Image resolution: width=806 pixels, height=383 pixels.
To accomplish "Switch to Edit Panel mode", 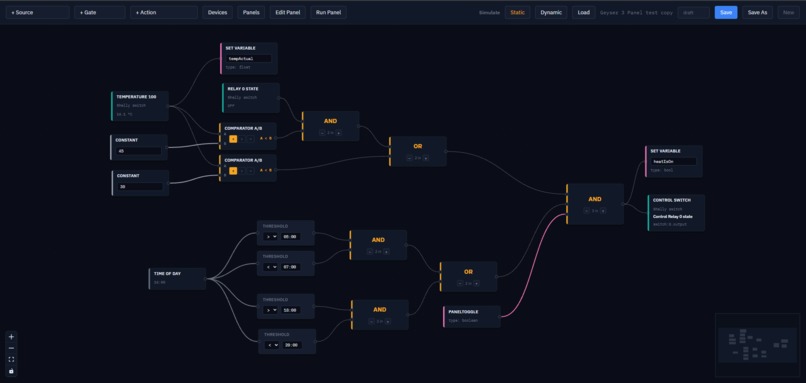I will coord(288,12).
